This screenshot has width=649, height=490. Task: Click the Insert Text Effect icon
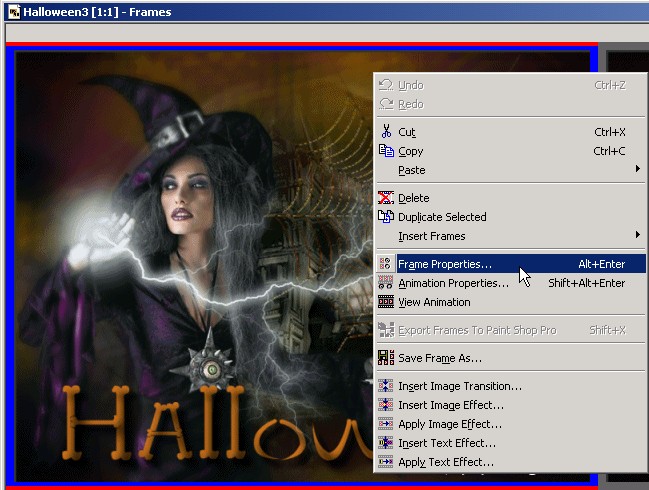pos(385,443)
